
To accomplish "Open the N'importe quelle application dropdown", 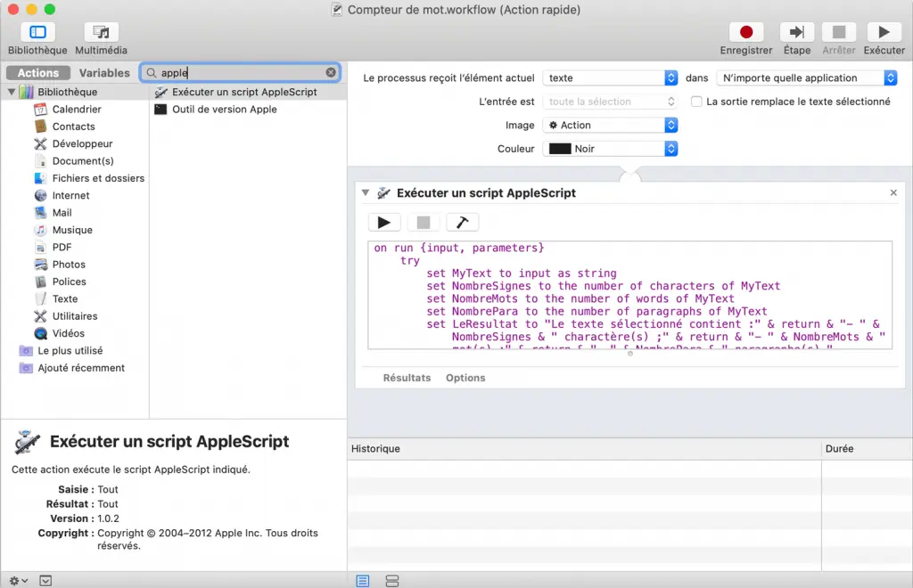I will pos(806,78).
